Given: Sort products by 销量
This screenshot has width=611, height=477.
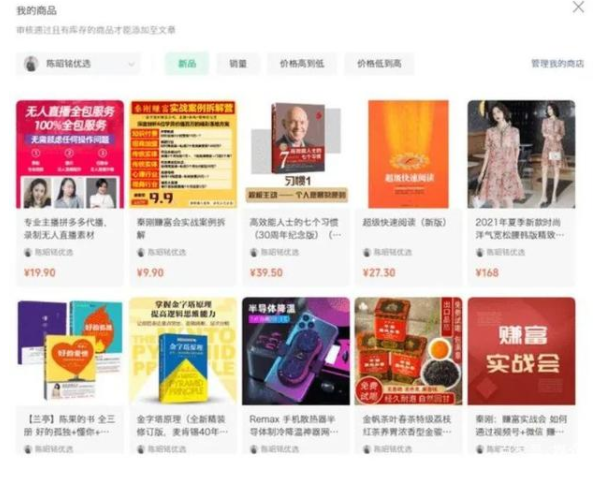Looking at the screenshot, I should [x=238, y=64].
